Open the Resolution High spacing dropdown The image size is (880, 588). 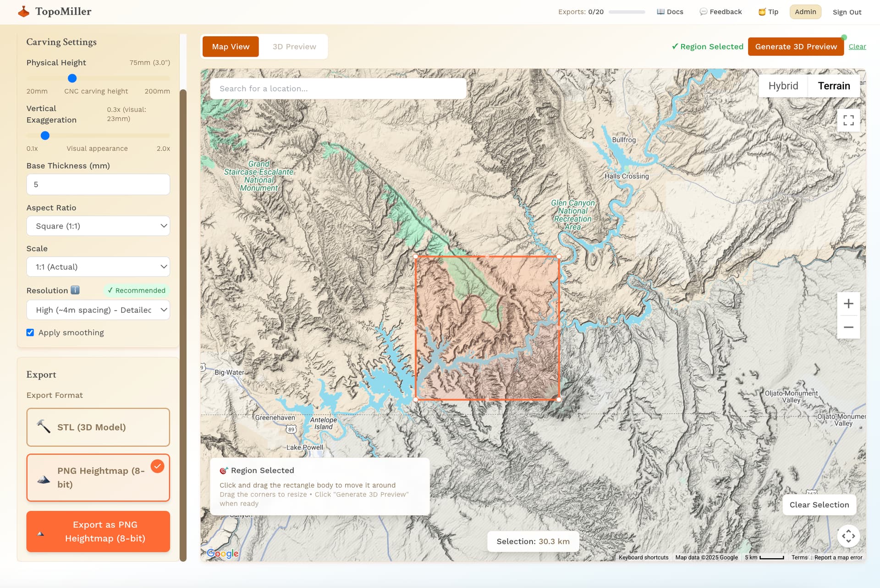coord(98,310)
